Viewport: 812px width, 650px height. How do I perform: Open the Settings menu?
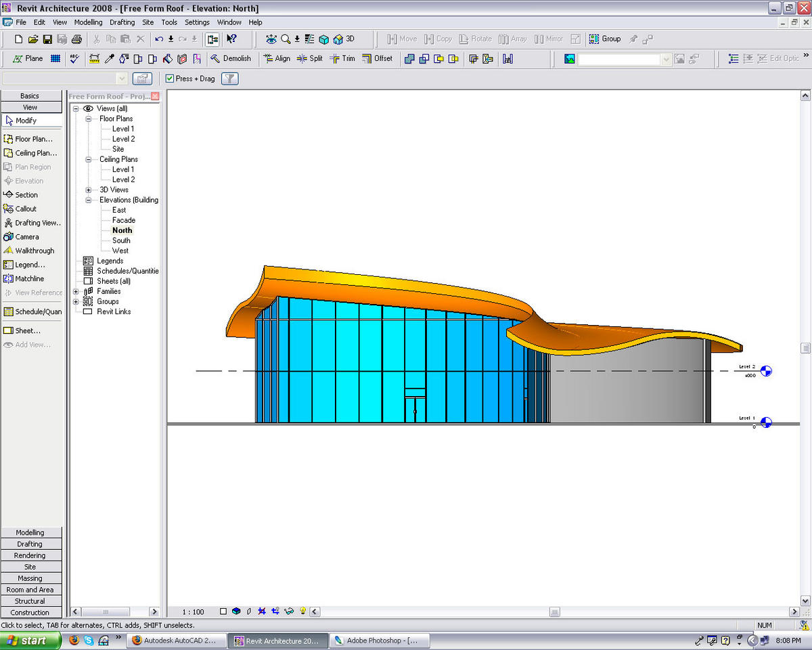click(x=197, y=22)
